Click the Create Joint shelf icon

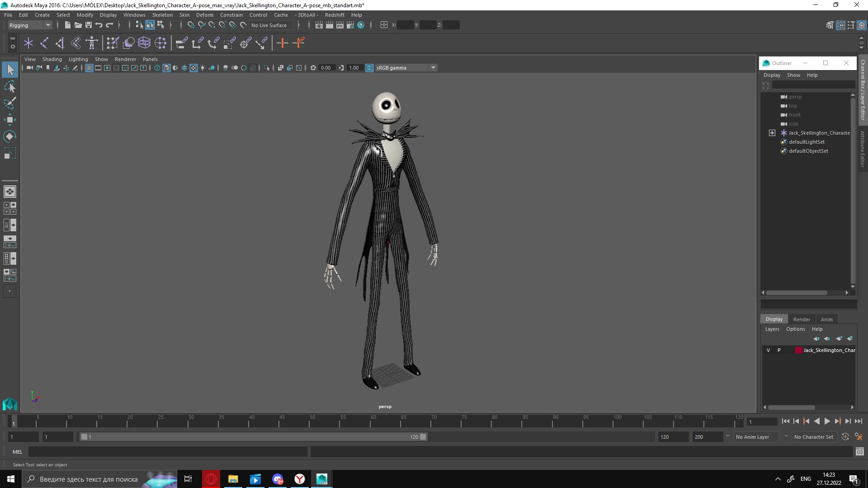pos(44,43)
